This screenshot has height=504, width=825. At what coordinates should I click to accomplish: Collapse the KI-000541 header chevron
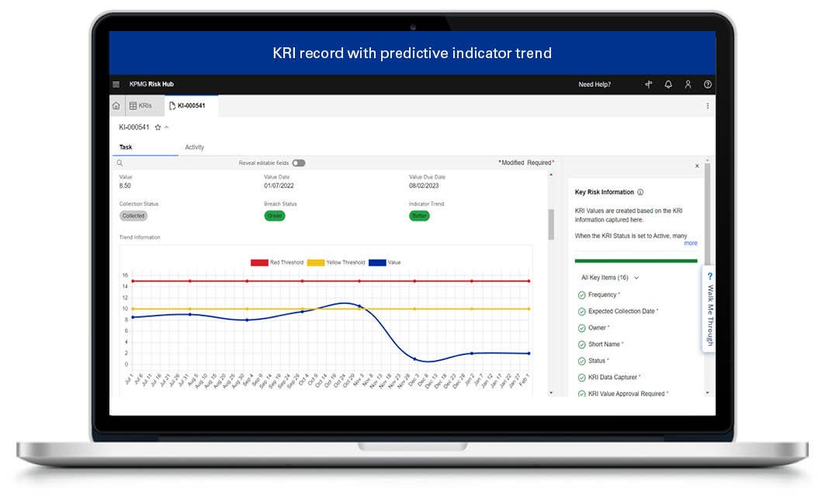click(x=166, y=127)
